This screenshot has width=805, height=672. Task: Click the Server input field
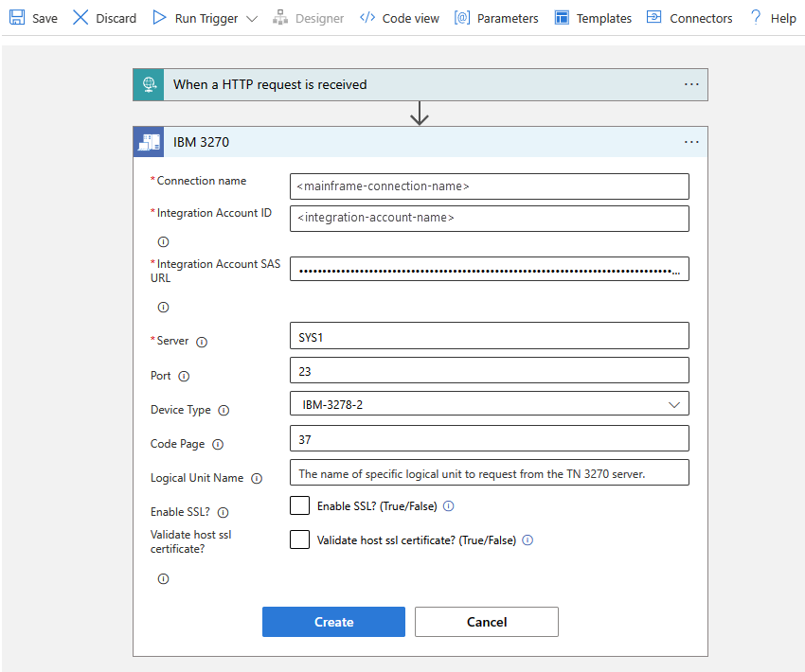point(490,335)
